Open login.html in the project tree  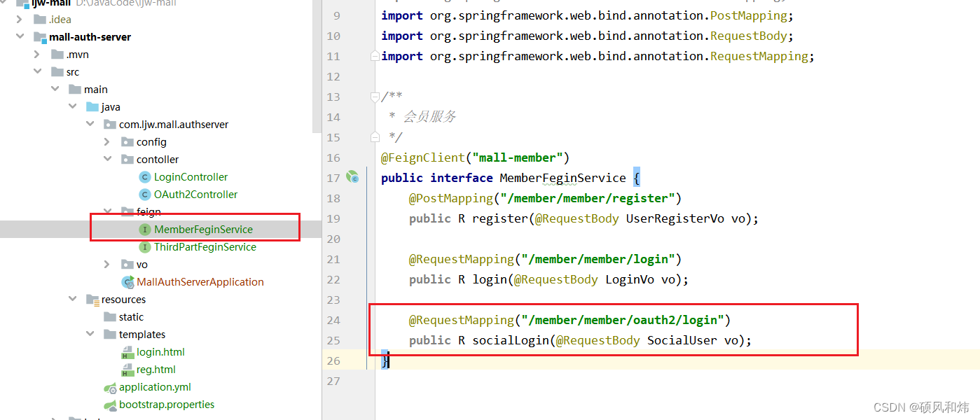click(x=160, y=352)
